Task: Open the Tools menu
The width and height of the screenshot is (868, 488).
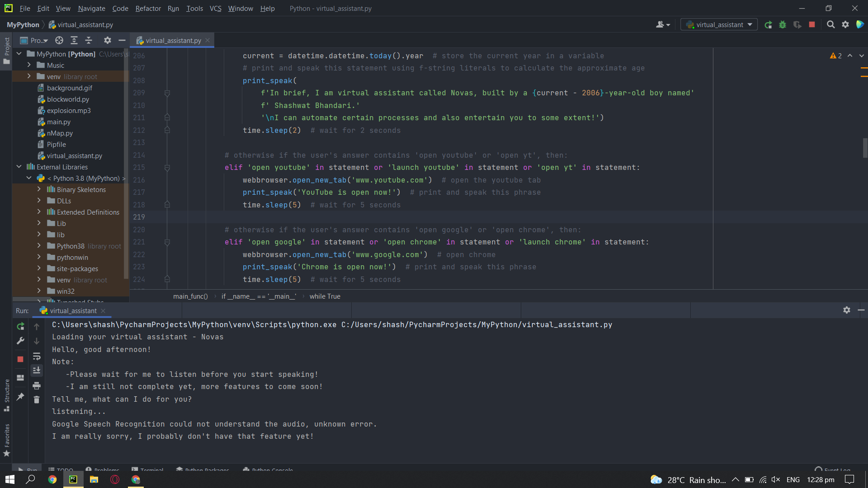Action: (x=194, y=8)
